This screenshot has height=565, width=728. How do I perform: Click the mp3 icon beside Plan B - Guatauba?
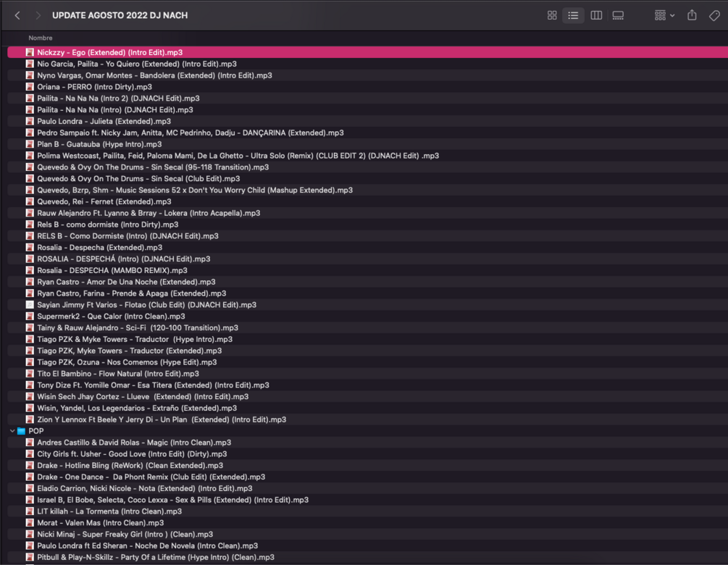pyautogui.click(x=30, y=144)
